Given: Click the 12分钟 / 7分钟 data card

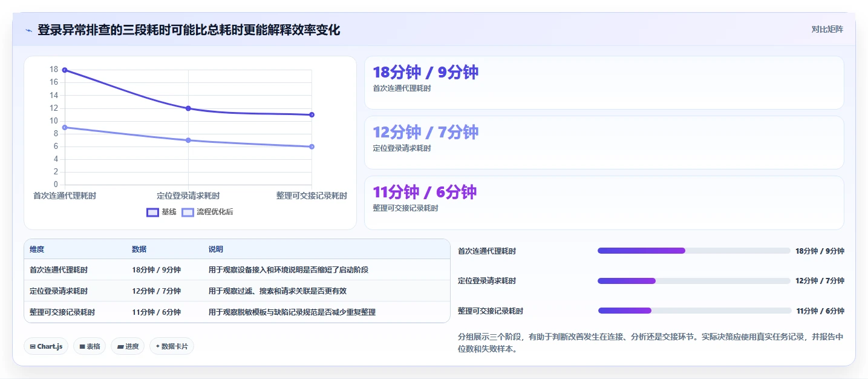Looking at the screenshot, I should point(604,143).
